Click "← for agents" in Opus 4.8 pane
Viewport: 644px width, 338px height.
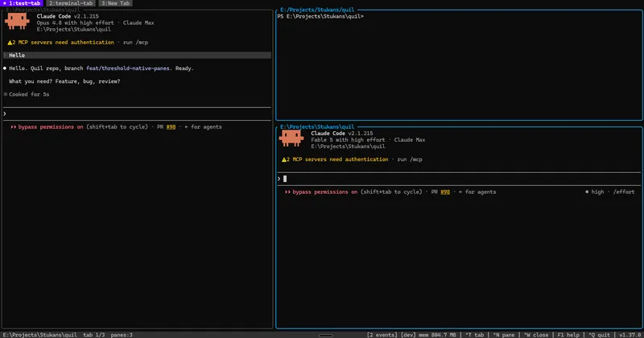(x=203, y=127)
